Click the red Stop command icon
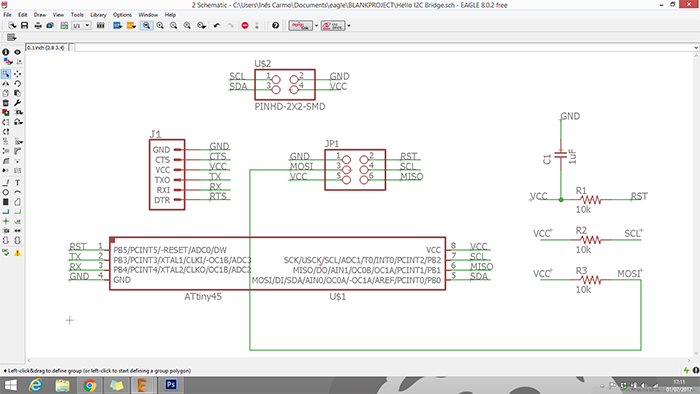This screenshot has width=700, height=394. (245, 25)
